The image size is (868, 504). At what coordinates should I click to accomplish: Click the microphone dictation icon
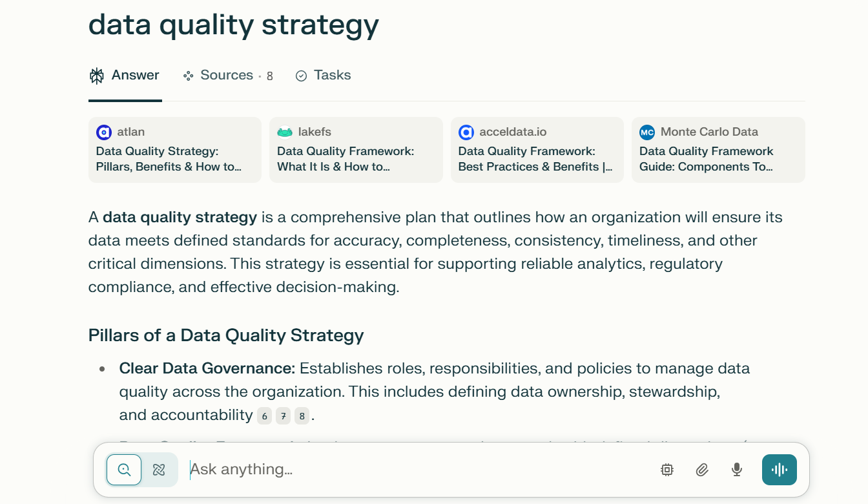pos(737,470)
